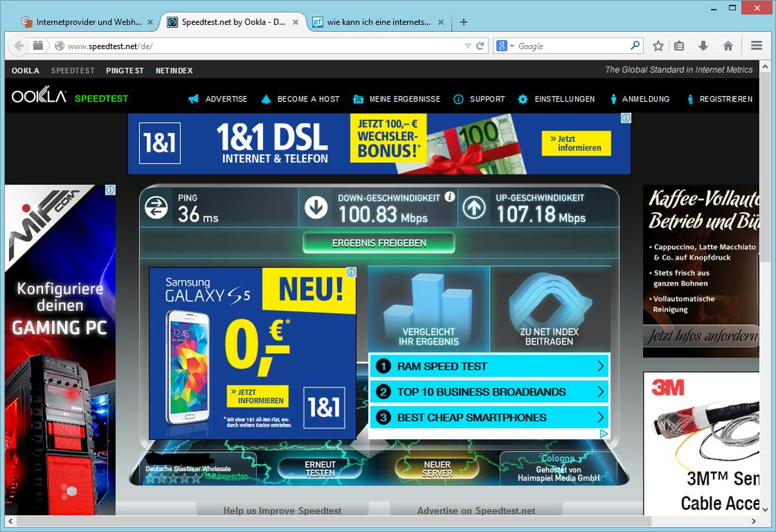Click VERGLEICHT IHR ERGEBNIS tile
Screen dimensions: 776x532
coord(429,309)
